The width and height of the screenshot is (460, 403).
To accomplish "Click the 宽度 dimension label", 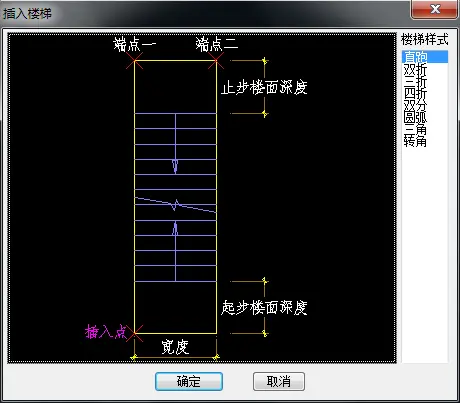I will [175, 347].
